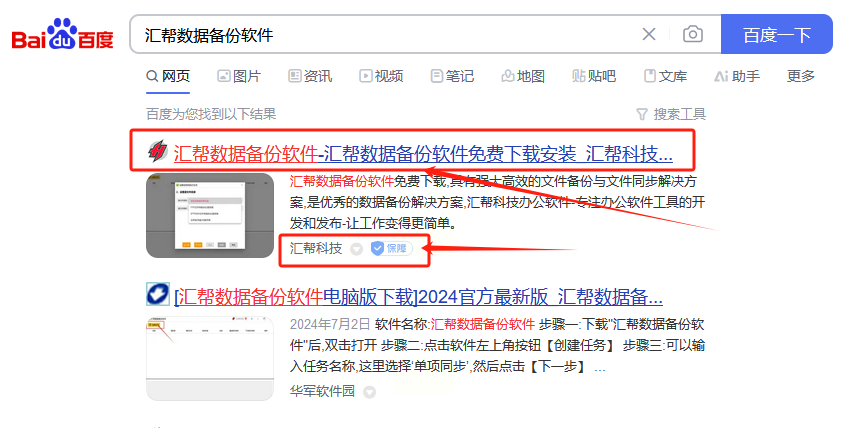Open first result 汇帮数据备份软件免费下载安装 link
Image resolution: width=847 pixels, height=428 pixels.
(x=423, y=154)
